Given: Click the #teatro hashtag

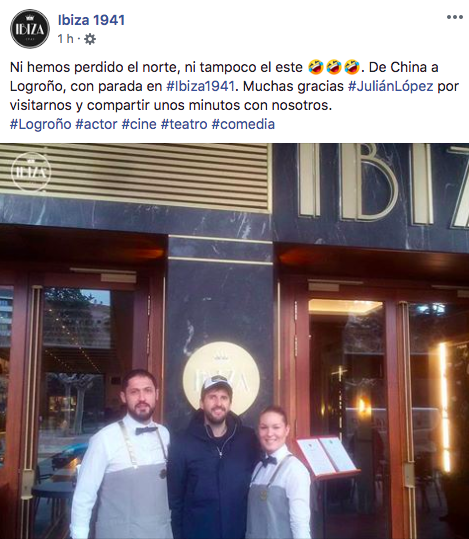Looking at the screenshot, I should pos(184,124).
